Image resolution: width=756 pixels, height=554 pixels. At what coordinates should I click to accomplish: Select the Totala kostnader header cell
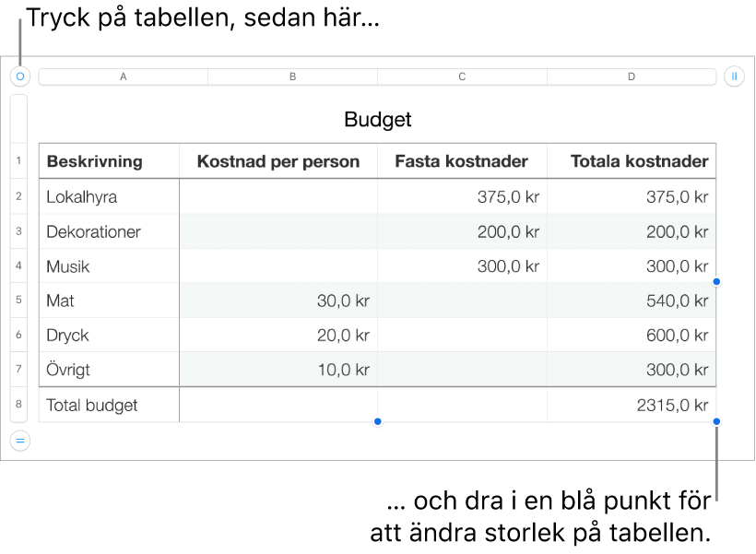pos(632,161)
